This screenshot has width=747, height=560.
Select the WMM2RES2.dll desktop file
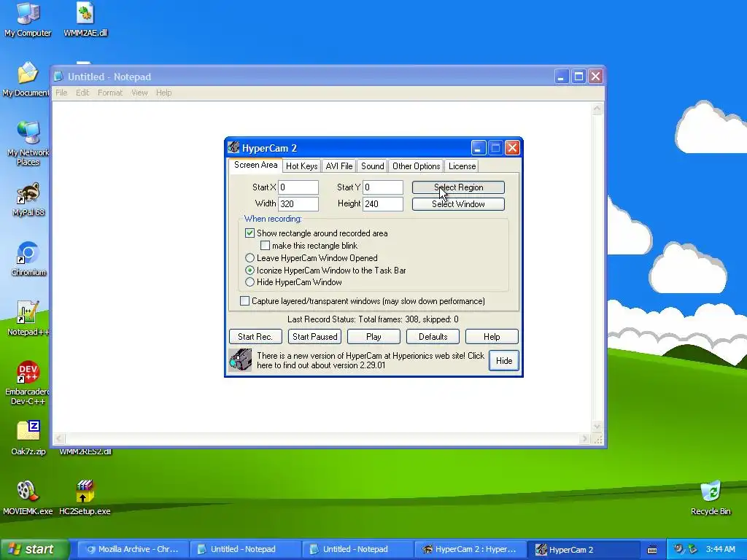pos(85,451)
